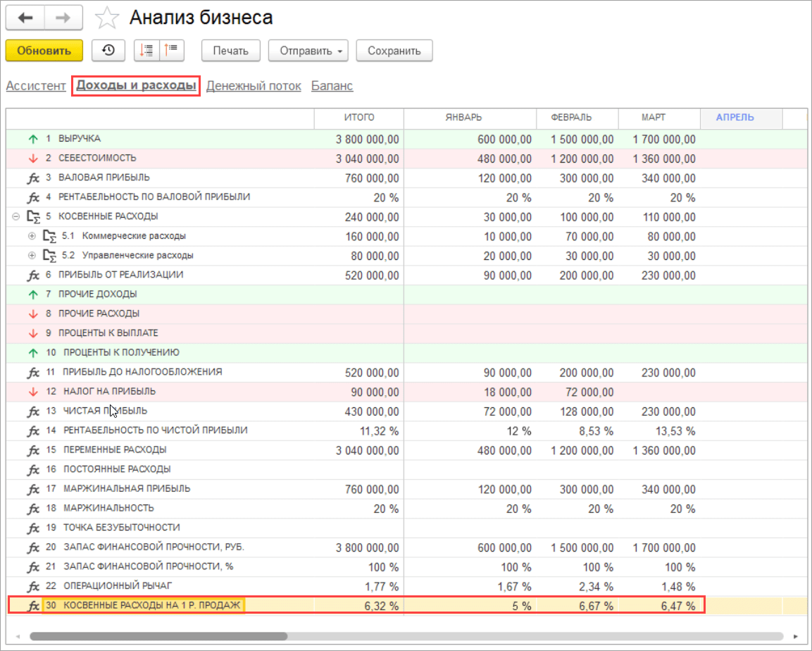Click collapse all groups toolbar icon

(170, 51)
